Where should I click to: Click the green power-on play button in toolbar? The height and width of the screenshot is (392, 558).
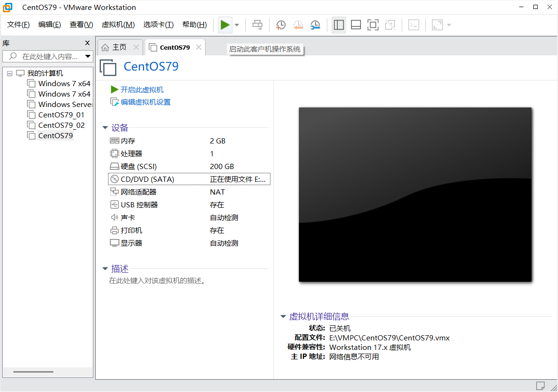pyautogui.click(x=225, y=25)
